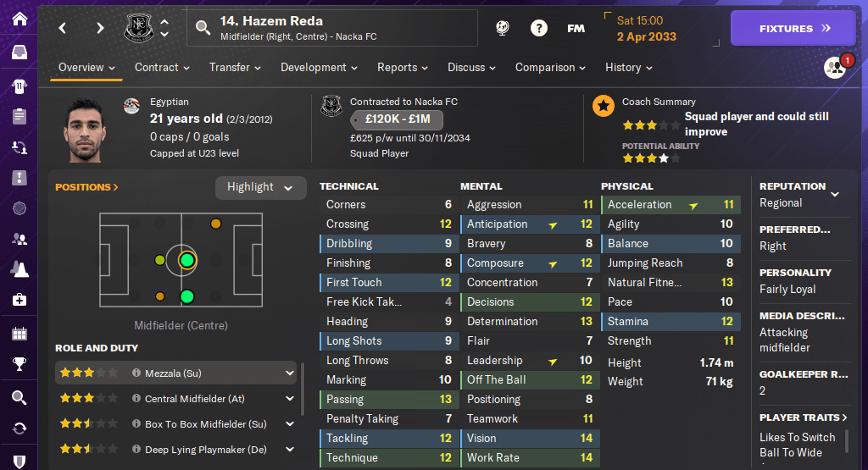Expand the Central Midfielder (At) role row
Image resolution: width=868 pixels, height=470 pixels.
290,399
